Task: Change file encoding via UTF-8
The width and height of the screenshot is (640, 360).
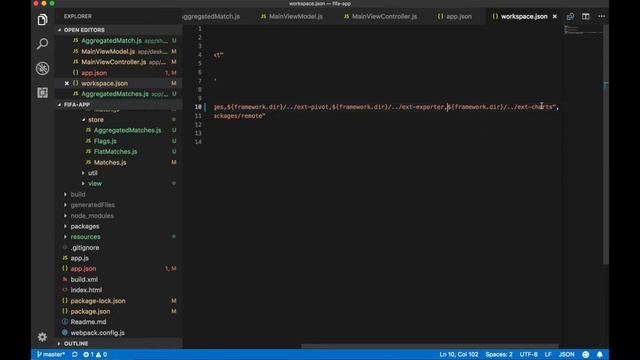Action: (x=528, y=354)
